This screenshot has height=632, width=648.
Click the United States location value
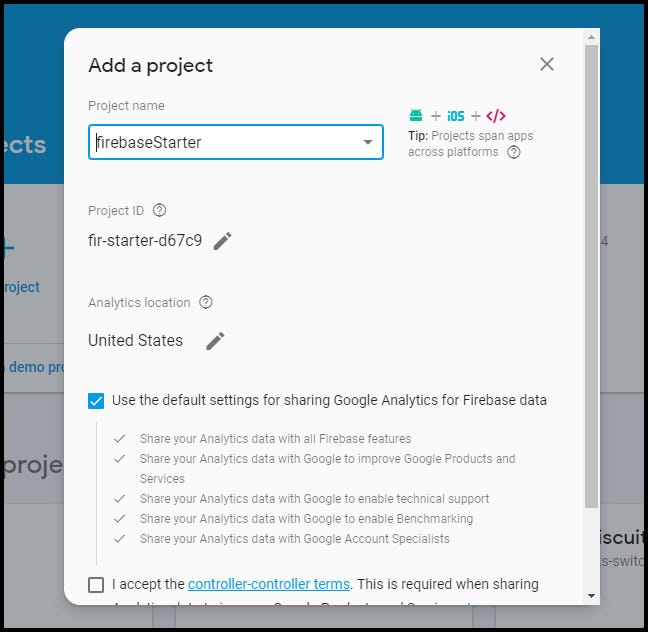(136, 341)
